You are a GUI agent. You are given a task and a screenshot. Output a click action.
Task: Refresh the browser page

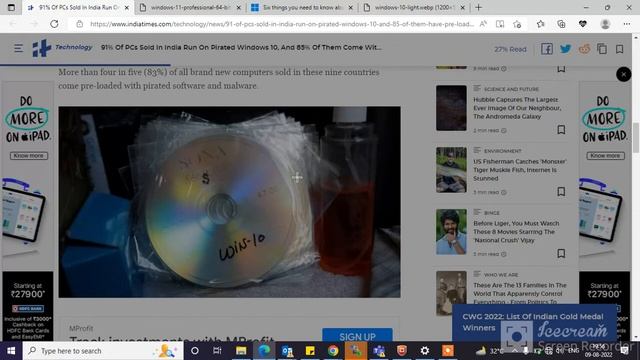tap(54, 24)
